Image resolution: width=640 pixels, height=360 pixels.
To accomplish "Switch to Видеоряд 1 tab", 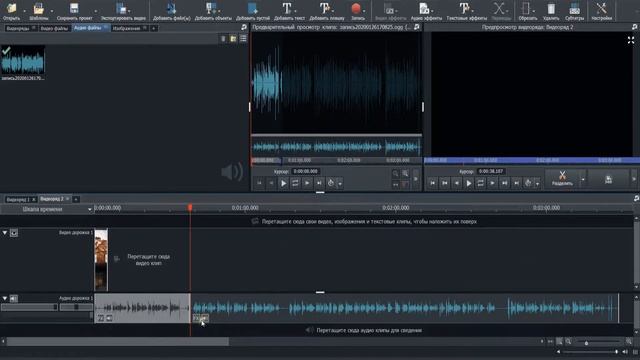I will (x=18, y=200).
